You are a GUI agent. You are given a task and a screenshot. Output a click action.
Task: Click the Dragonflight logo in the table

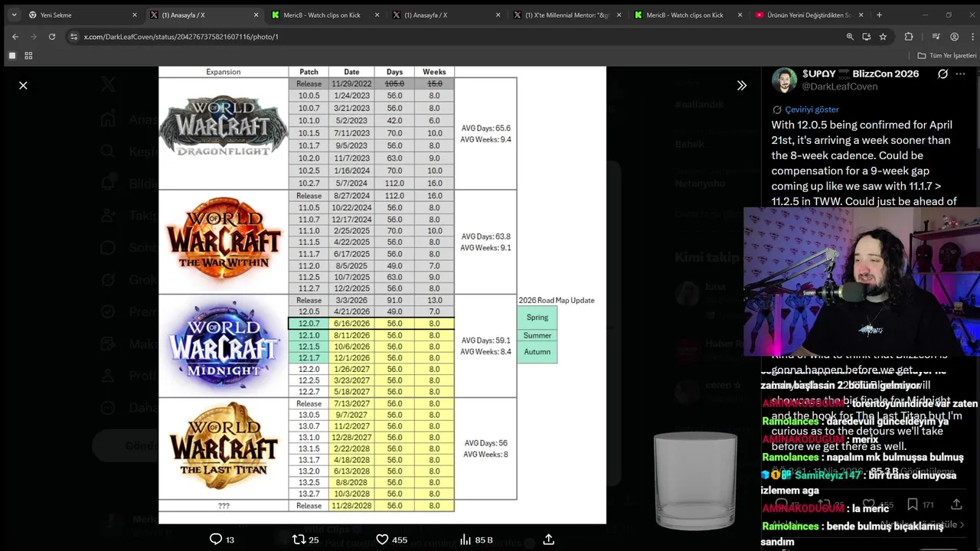pos(223,126)
